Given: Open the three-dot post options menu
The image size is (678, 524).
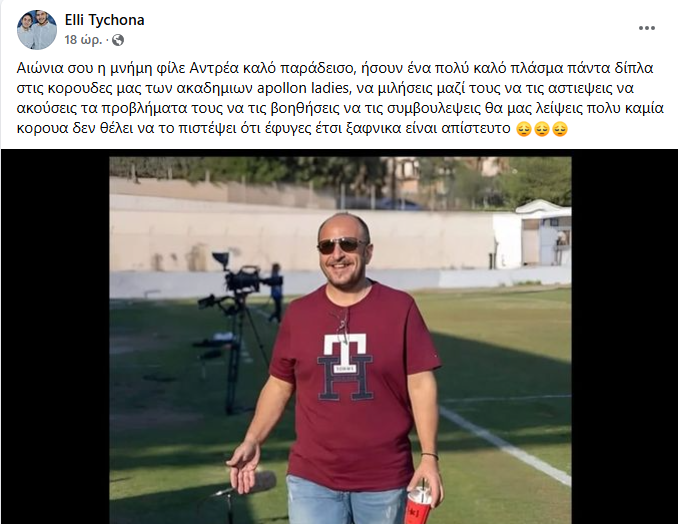Looking at the screenshot, I should tap(646, 28).
